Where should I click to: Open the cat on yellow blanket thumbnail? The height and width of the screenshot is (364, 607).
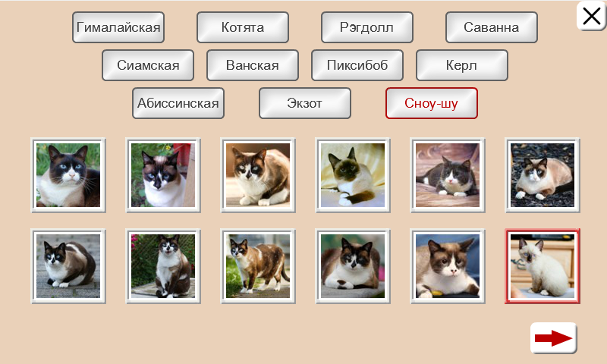click(x=353, y=175)
